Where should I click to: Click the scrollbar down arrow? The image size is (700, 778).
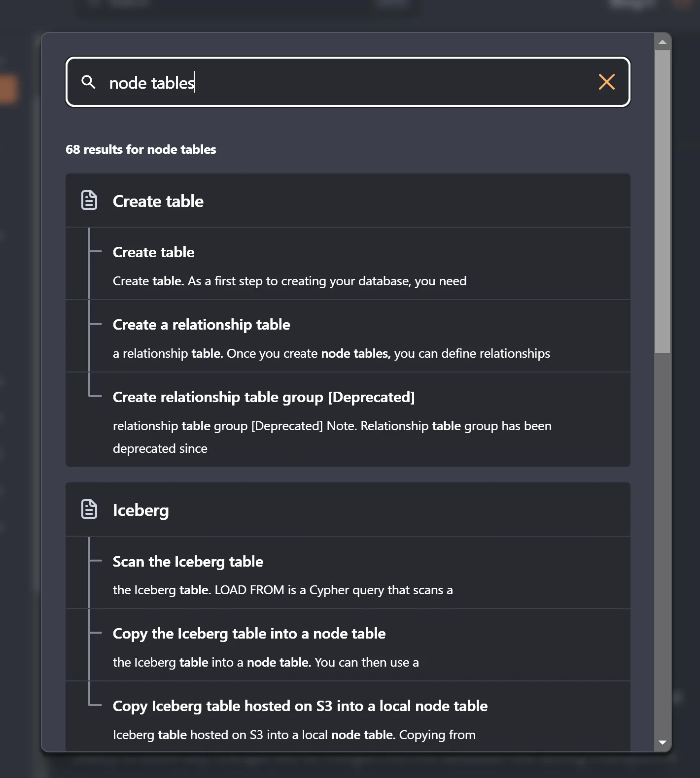pyautogui.click(x=663, y=742)
